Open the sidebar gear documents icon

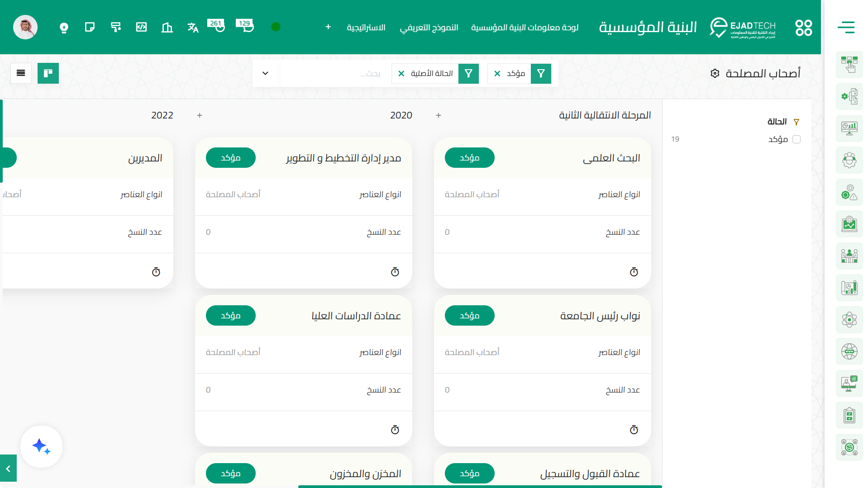[x=849, y=96]
